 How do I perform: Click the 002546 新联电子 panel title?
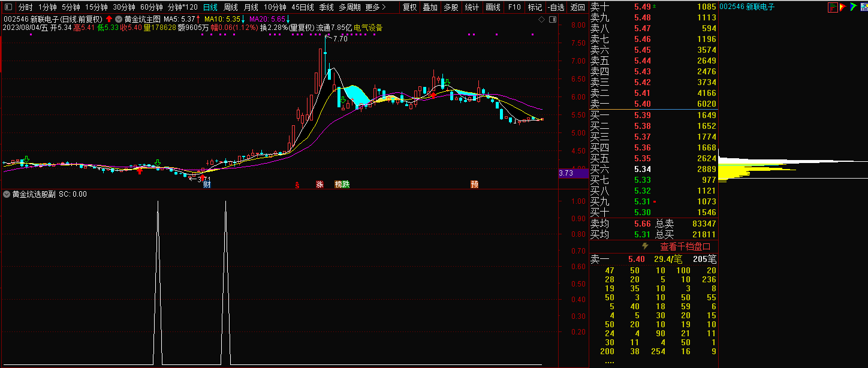[747, 7]
